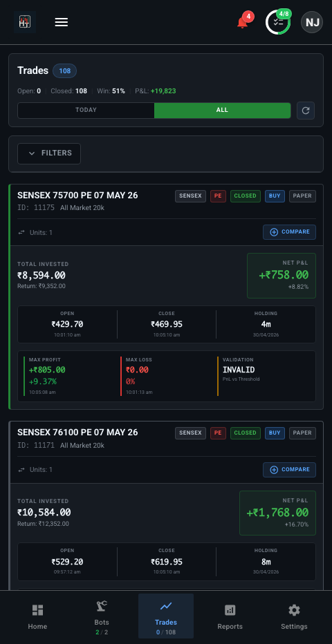Open Reports tab in bottom navigation
The width and height of the screenshot is (332, 644).
click(230, 616)
